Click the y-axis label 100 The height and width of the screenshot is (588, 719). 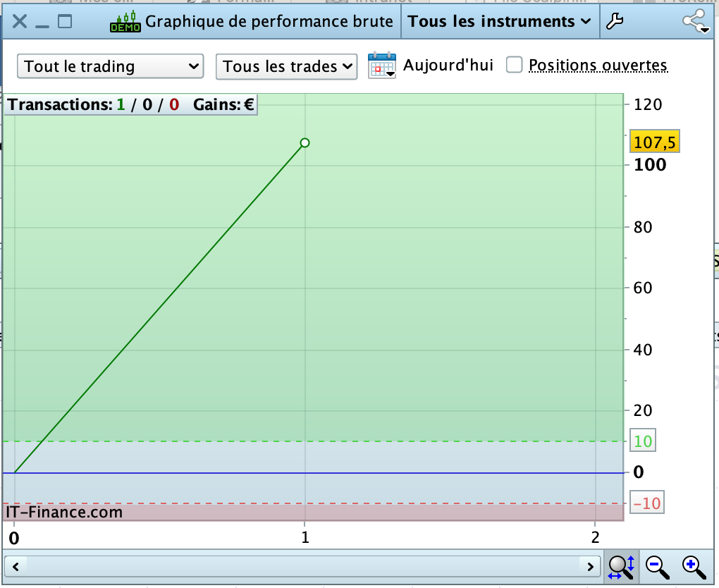(650, 165)
